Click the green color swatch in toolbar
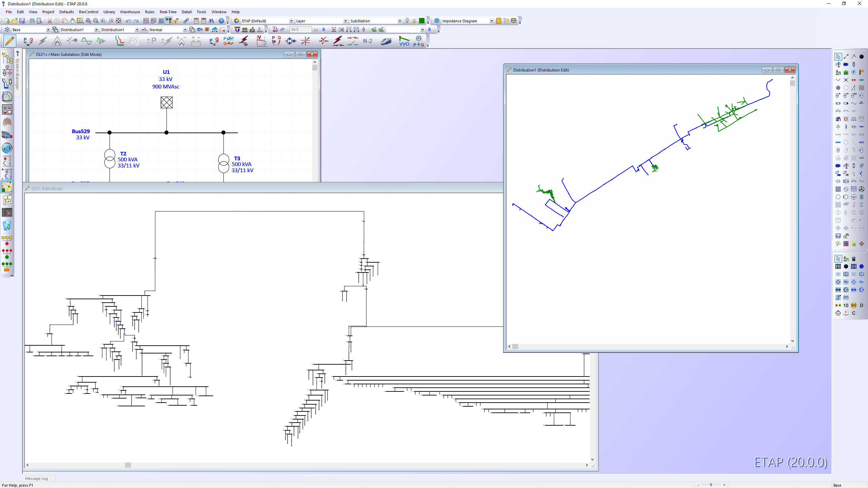Image resolution: width=868 pixels, height=488 pixels. pos(421,21)
